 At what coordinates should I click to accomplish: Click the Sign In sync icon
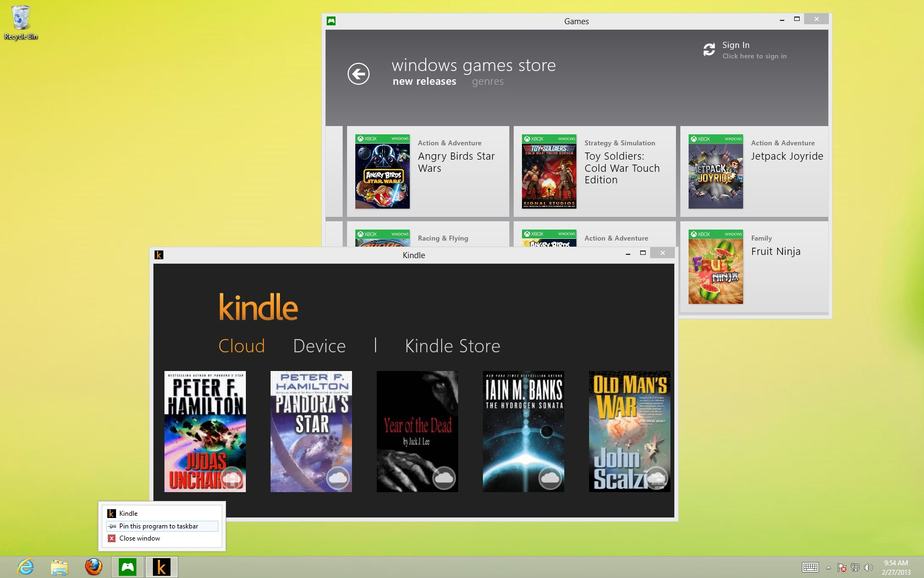click(x=709, y=50)
